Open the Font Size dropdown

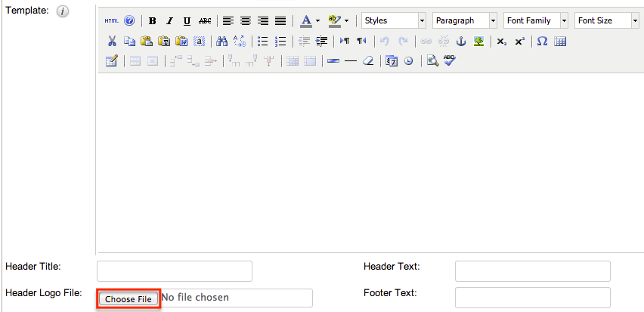tap(607, 20)
